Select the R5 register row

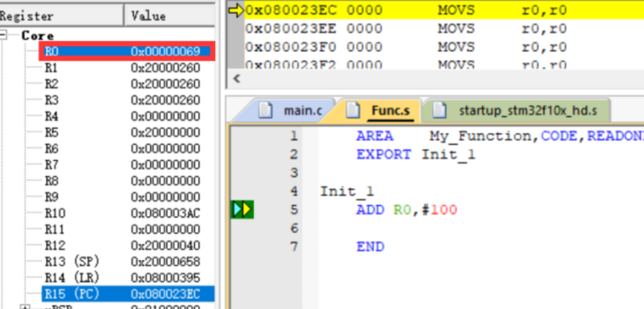(127, 133)
